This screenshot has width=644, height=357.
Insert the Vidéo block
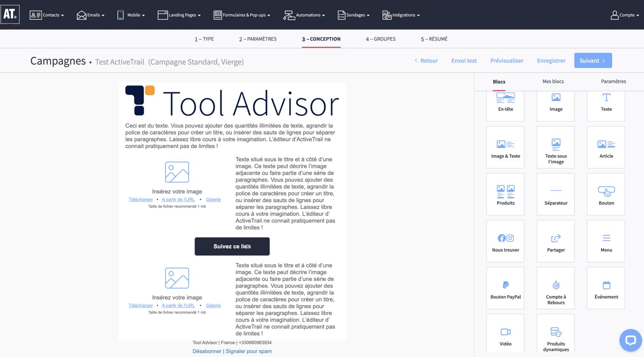505,334
